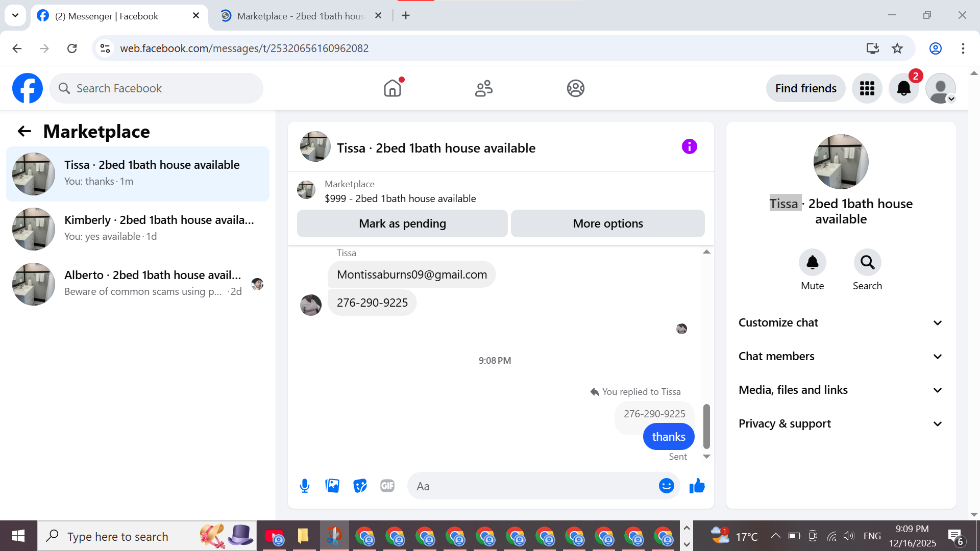
Task: Go back in browser history
Action: pyautogui.click(x=17, y=48)
